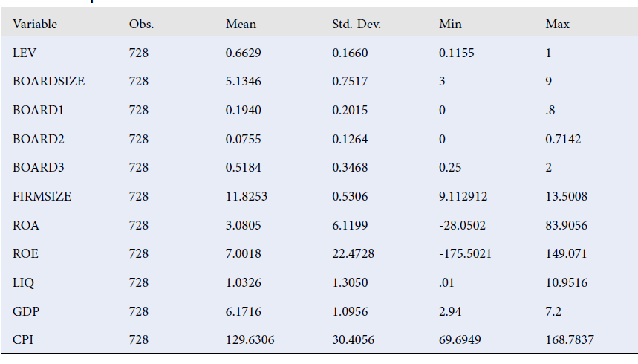638x364 pixels.
Task: Select the FIRMSIZE variable label
Action: coord(42,196)
